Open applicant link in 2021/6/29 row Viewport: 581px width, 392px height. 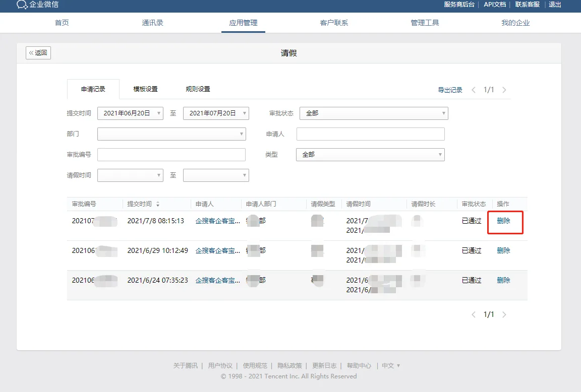218,250
